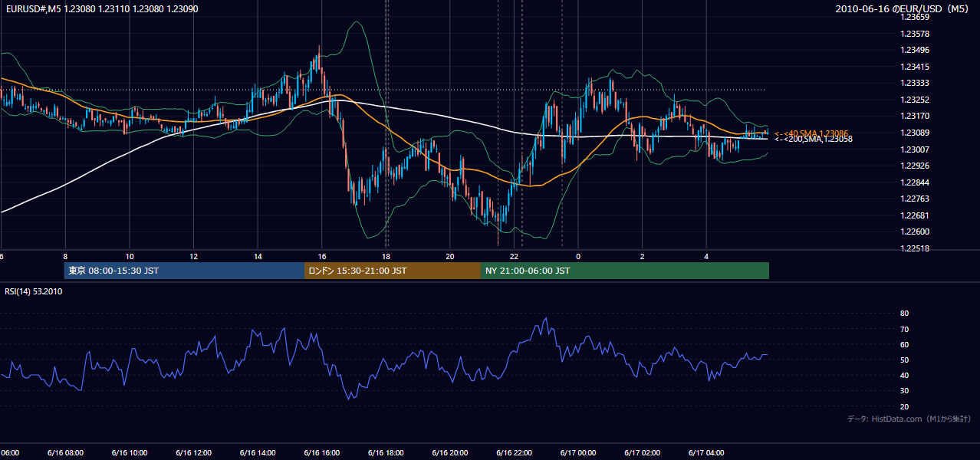Viewport: 980px width, 460px height.
Task: Click the Tokyo session bar 東京 08:00-15:30 JST
Action: 185,271
